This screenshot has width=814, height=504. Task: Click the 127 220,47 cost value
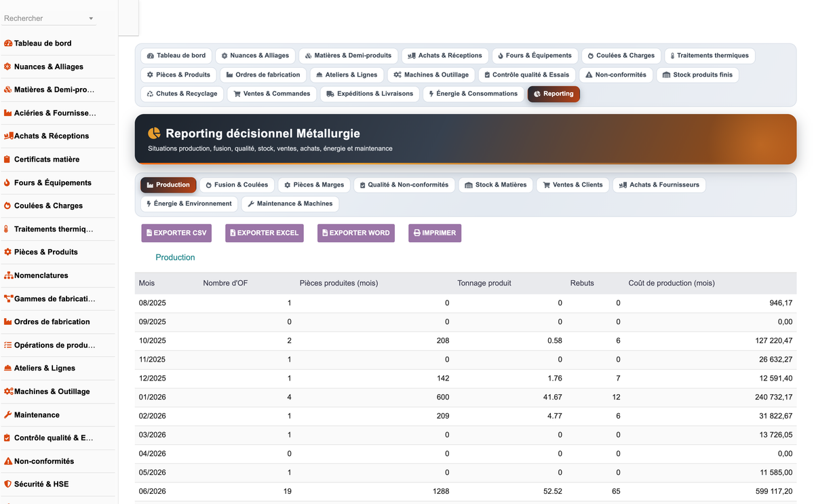click(x=774, y=341)
